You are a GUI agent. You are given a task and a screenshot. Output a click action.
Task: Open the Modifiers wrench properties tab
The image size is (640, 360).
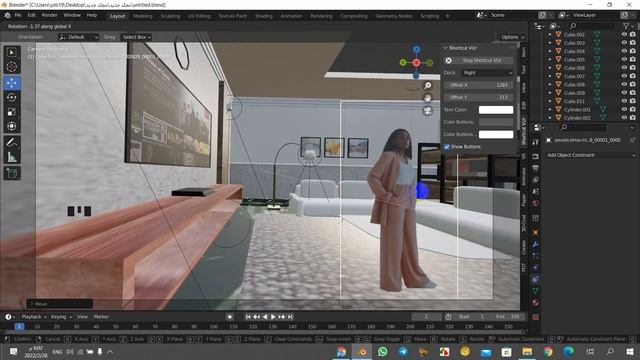(535, 244)
